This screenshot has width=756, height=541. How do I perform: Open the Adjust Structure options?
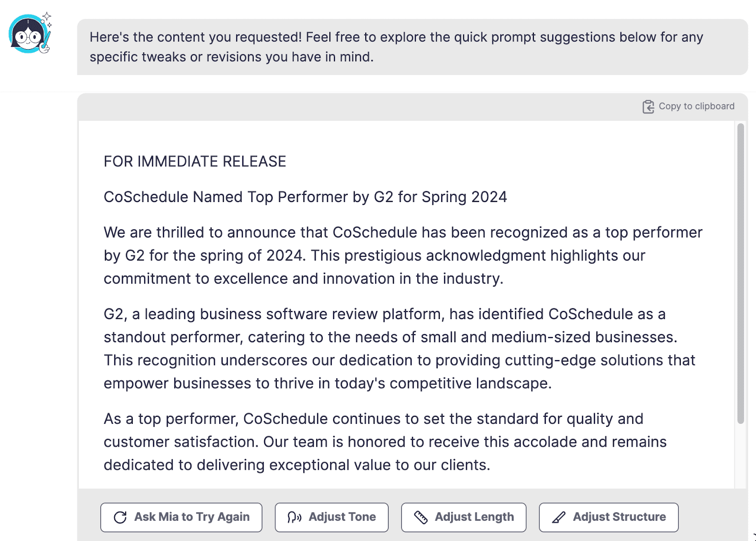tap(609, 517)
